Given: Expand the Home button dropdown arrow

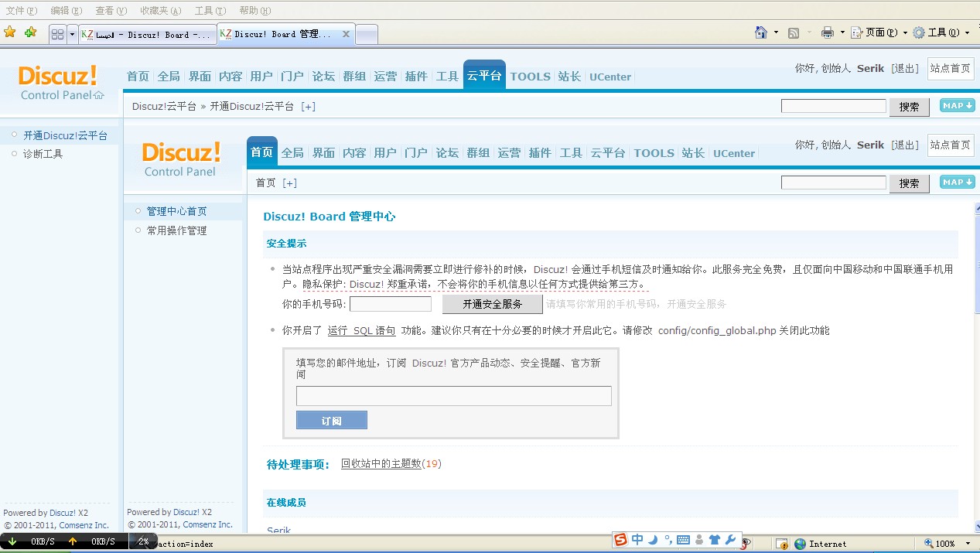Looking at the screenshot, I should pyautogui.click(x=776, y=32).
